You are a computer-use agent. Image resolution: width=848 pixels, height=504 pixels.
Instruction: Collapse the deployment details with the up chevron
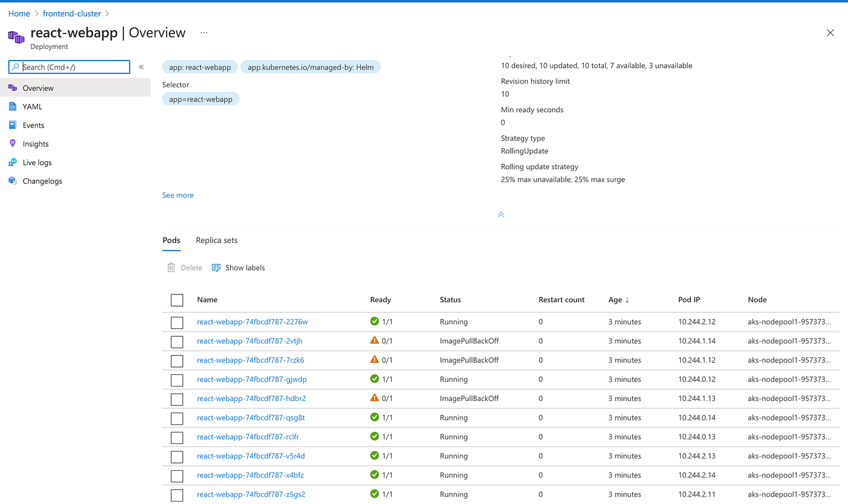tap(500, 214)
